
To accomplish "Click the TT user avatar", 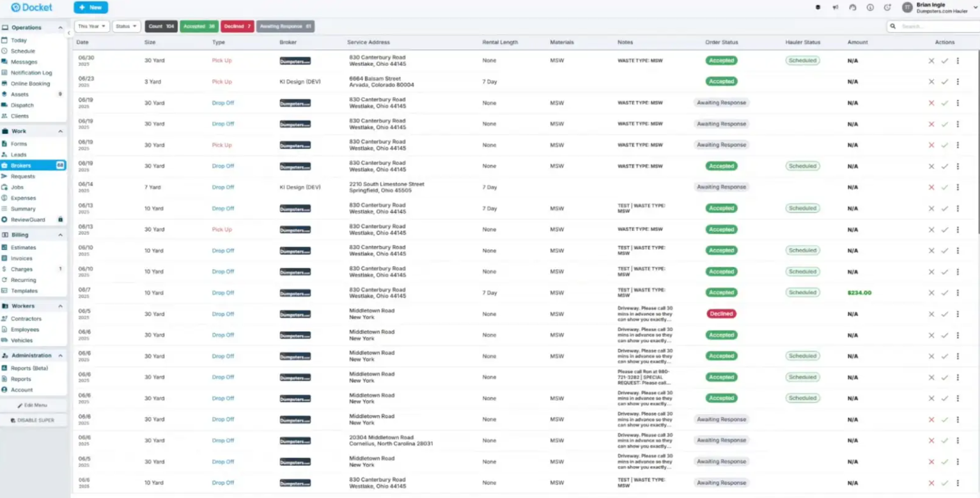I will 907,8.
